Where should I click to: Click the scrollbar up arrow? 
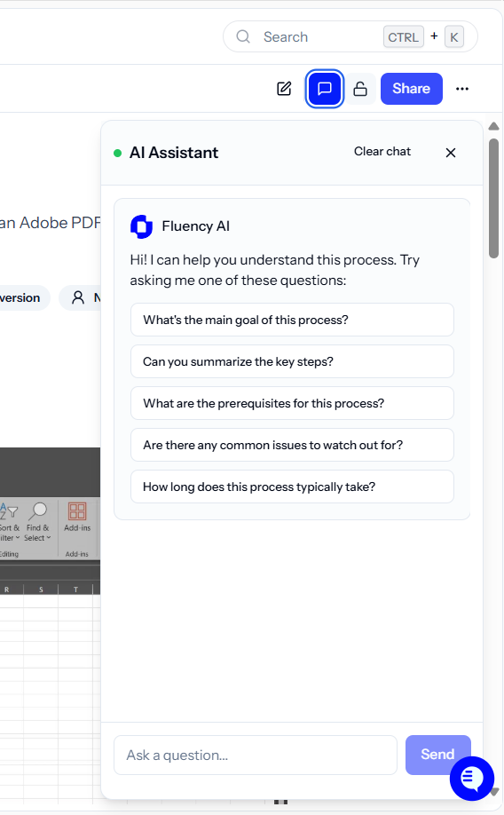[x=493, y=126]
